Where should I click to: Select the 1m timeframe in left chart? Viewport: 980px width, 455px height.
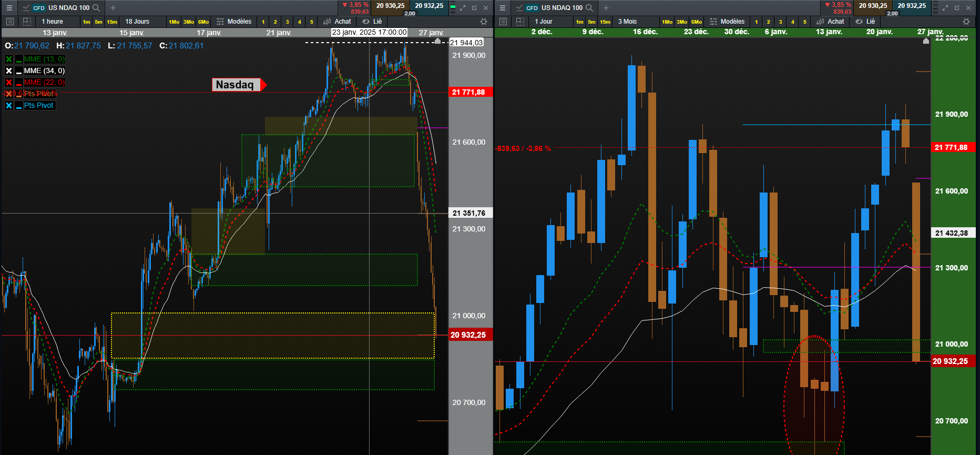[87, 22]
